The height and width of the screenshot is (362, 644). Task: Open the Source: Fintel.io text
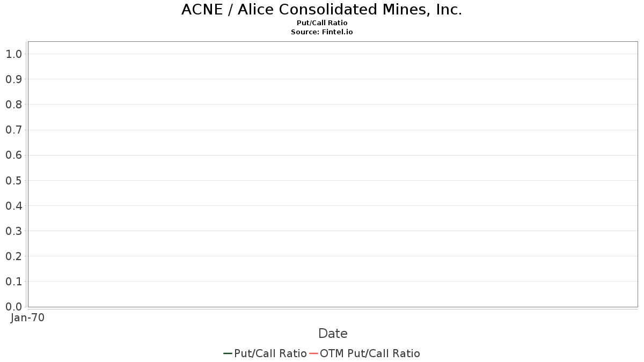coord(322,32)
